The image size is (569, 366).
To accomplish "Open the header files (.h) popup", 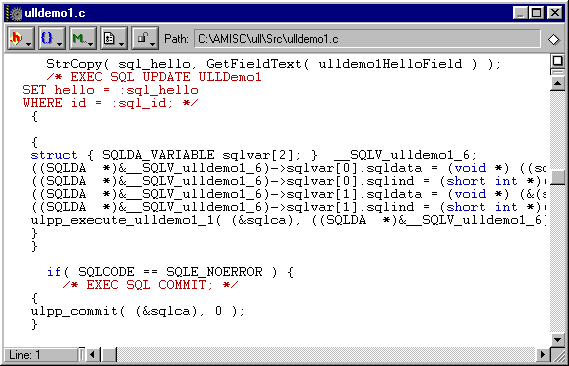I will 21,38.
